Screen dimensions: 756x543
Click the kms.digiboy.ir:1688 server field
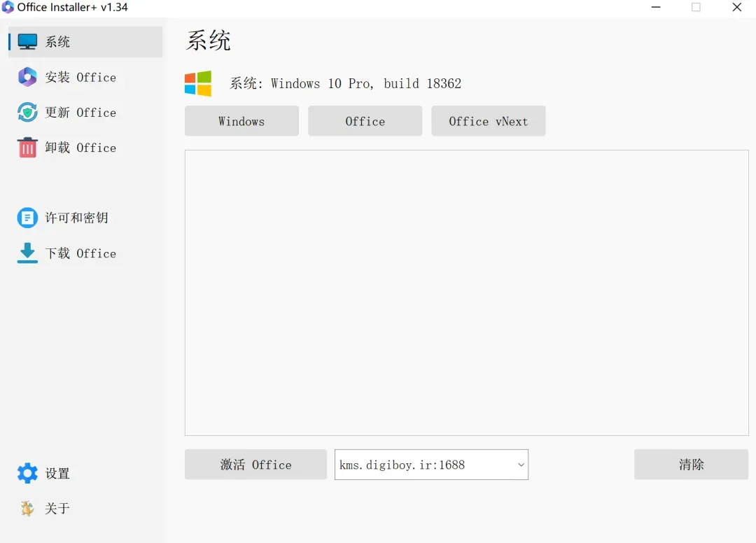(x=431, y=465)
